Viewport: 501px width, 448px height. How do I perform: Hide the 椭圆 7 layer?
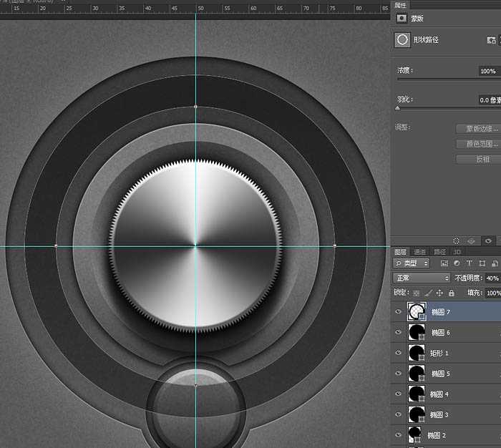(x=399, y=312)
